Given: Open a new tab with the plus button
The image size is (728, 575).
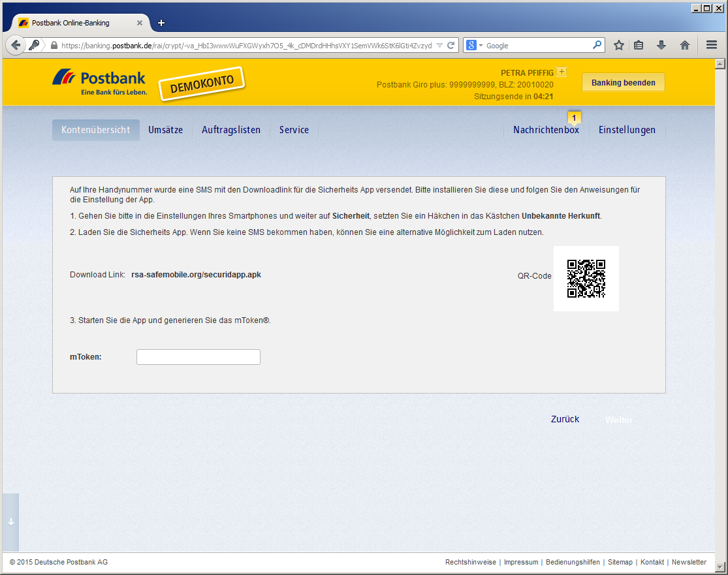Looking at the screenshot, I should pyautogui.click(x=161, y=23).
